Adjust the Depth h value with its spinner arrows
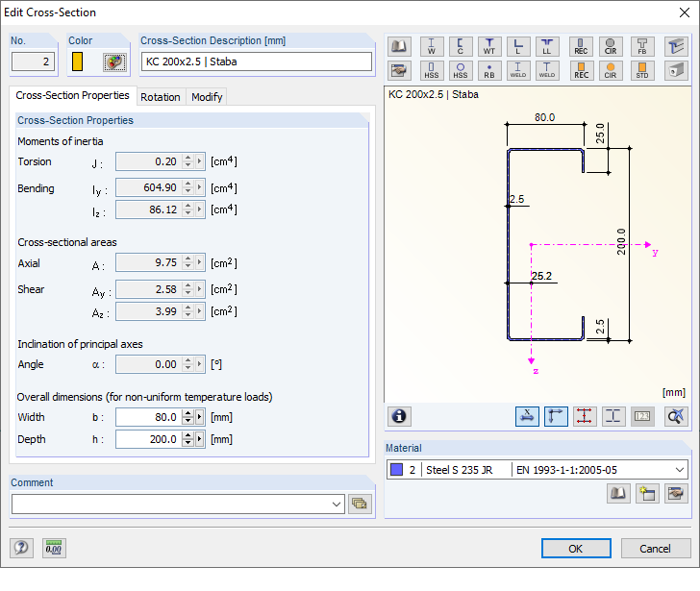 187,439
